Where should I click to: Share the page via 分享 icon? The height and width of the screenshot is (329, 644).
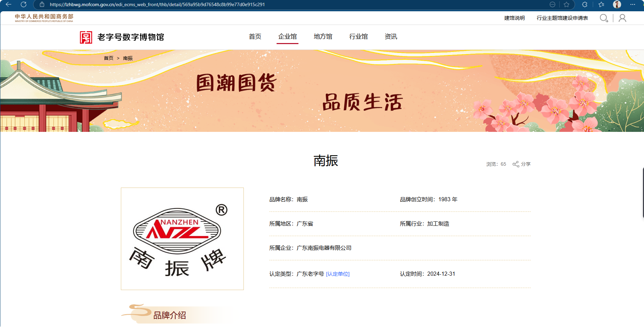click(x=521, y=164)
